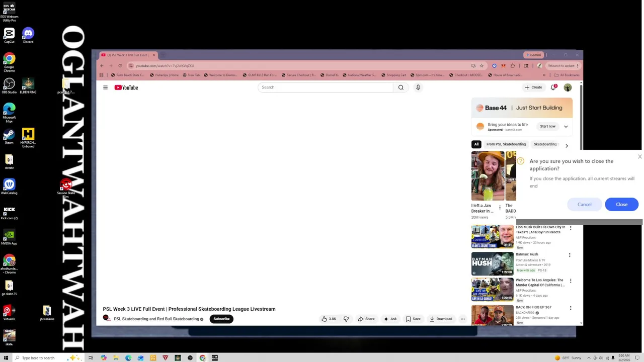Open Session Skate Sim desktop icon
The image size is (644, 362).
coord(66,188)
